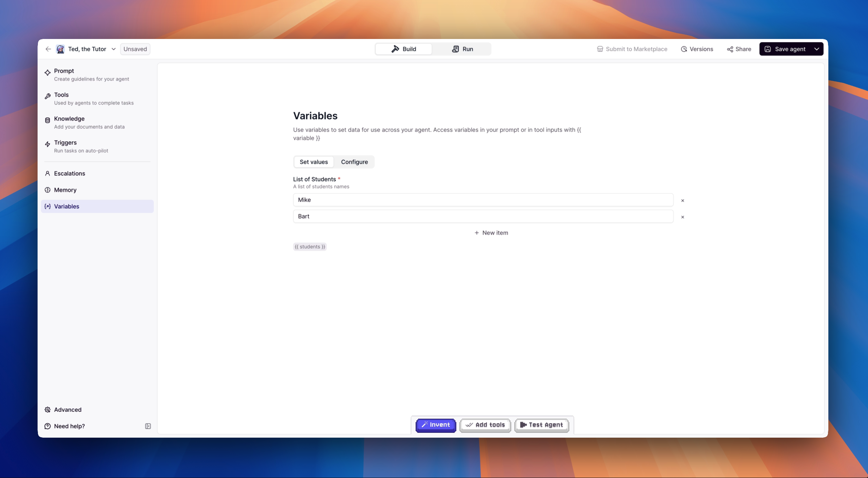This screenshot has width=868, height=478.
Task: Click Ted the Tutor avatar icon
Action: point(60,49)
